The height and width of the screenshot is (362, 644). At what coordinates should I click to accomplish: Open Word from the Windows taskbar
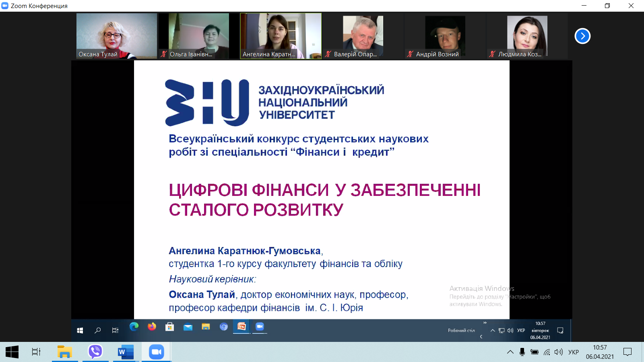coord(126,352)
